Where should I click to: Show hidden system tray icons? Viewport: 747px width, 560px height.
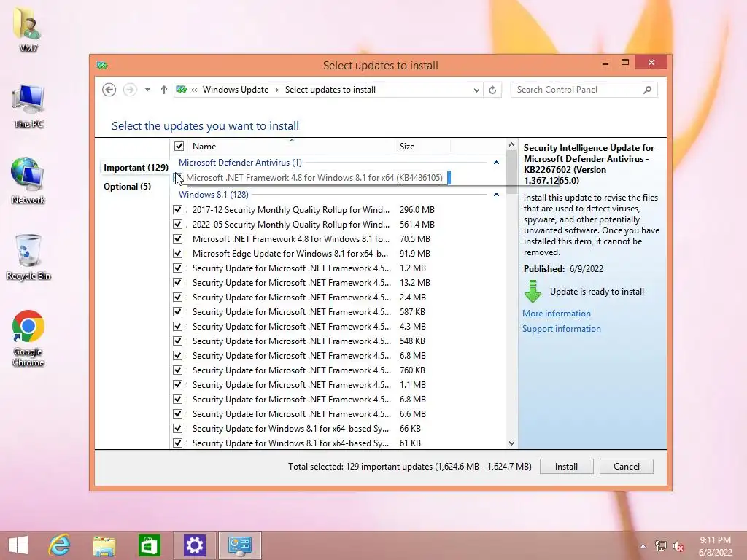(x=643, y=546)
